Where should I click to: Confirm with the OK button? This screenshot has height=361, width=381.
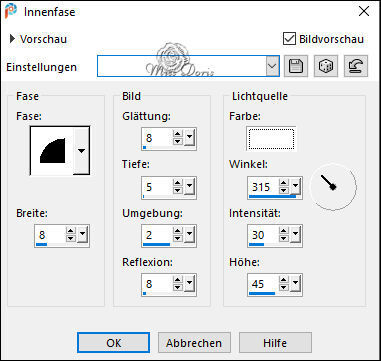tap(113, 343)
